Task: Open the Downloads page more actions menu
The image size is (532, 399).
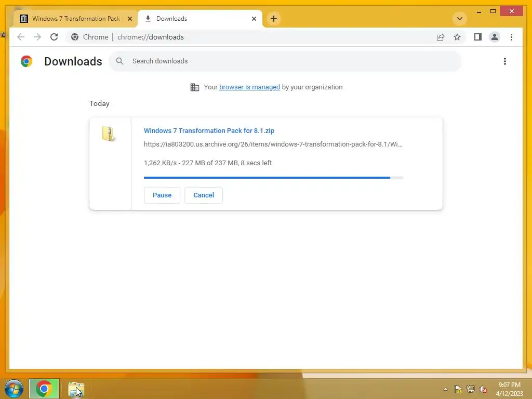Action: 505,61
